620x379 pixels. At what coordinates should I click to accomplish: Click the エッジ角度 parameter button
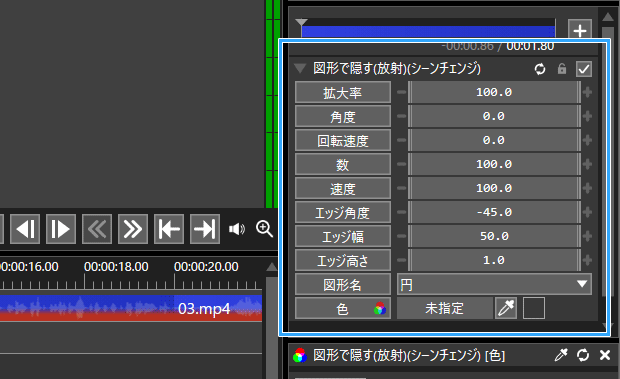tap(343, 213)
